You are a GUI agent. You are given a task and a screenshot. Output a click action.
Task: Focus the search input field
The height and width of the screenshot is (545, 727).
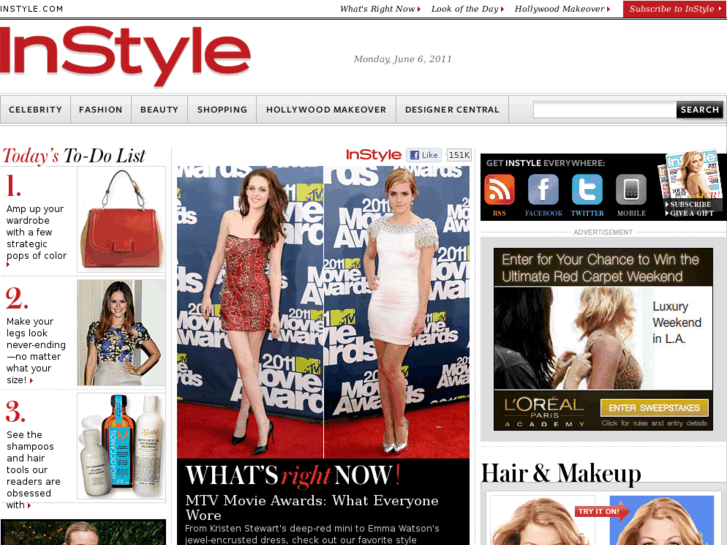coord(605,109)
